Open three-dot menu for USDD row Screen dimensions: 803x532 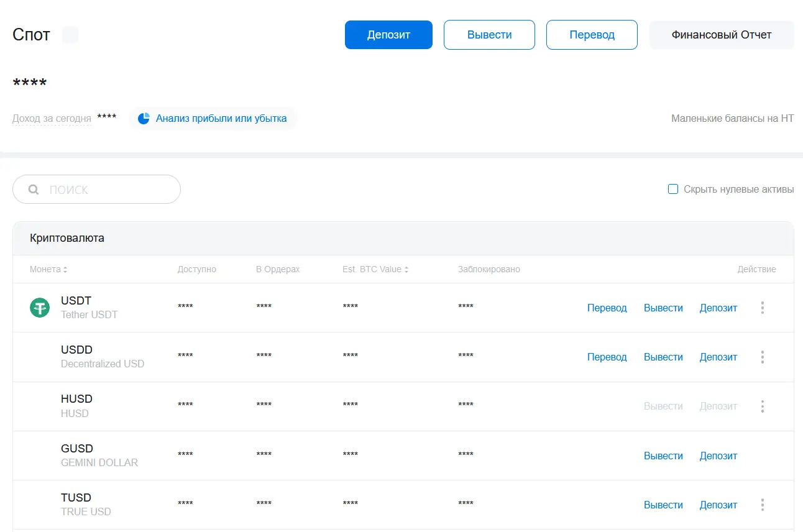[762, 357]
